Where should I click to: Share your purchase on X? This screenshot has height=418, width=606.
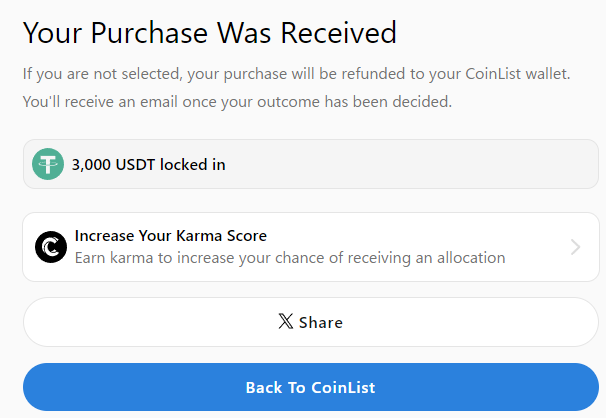pyautogui.click(x=311, y=322)
